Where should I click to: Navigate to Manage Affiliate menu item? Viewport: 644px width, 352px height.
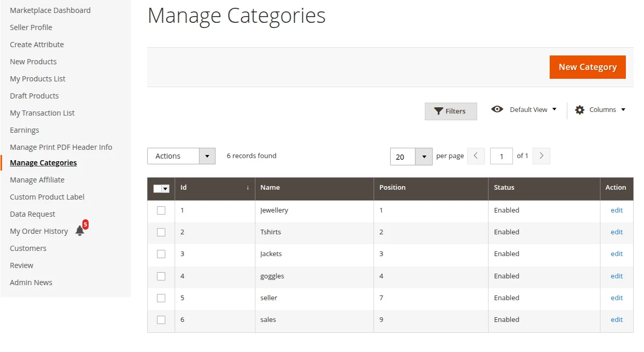(x=37, y=180)
